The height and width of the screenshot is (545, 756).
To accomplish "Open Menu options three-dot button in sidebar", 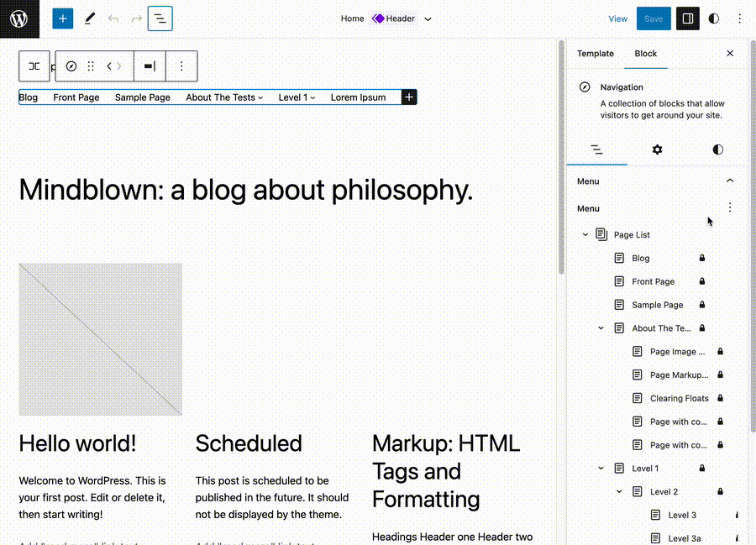I will pos(729,208).
